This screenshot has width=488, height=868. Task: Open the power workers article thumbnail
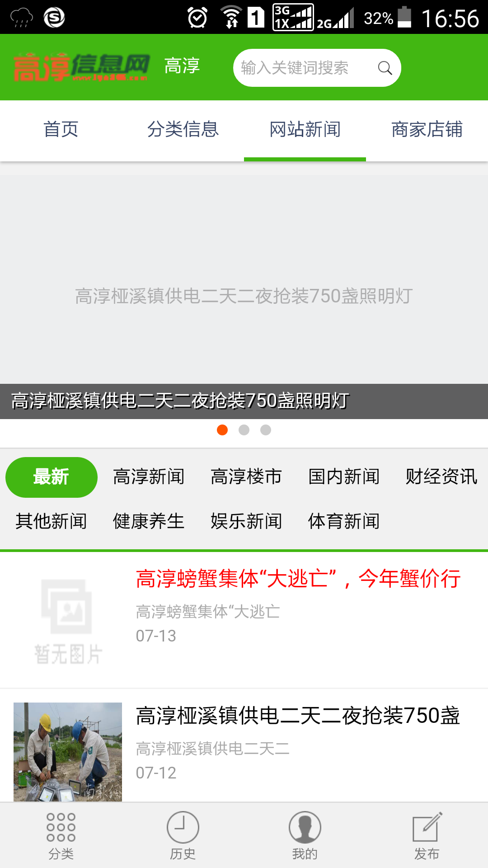(x=68, y=752)
